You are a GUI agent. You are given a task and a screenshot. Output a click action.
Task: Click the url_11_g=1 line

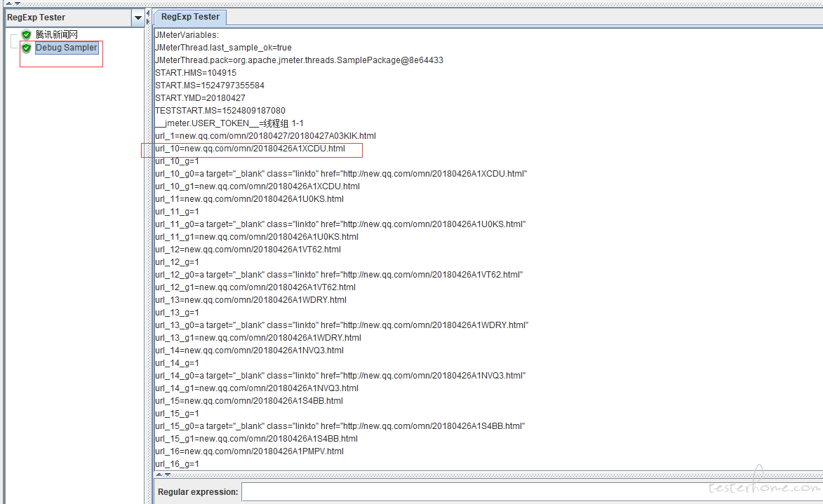click(177, 212)
